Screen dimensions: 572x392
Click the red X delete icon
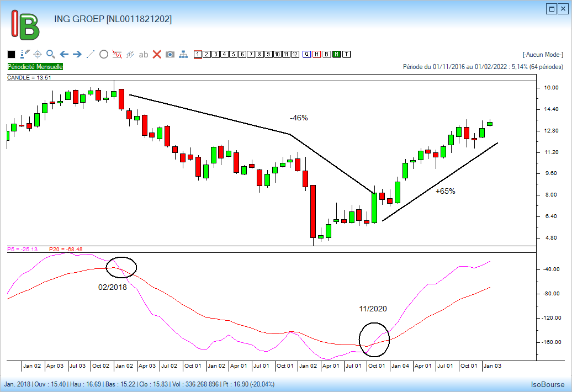pyautogui.click(x=157, y=54)
